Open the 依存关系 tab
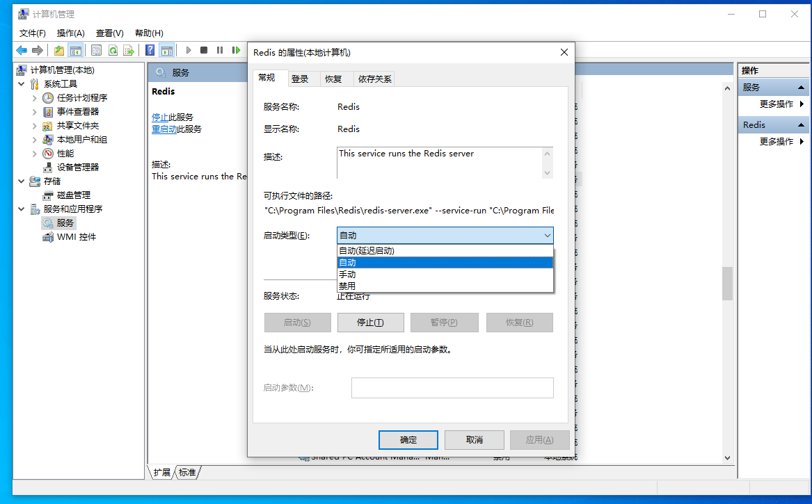This screenshot has width=812, height=504. click(x=374, y=79)
